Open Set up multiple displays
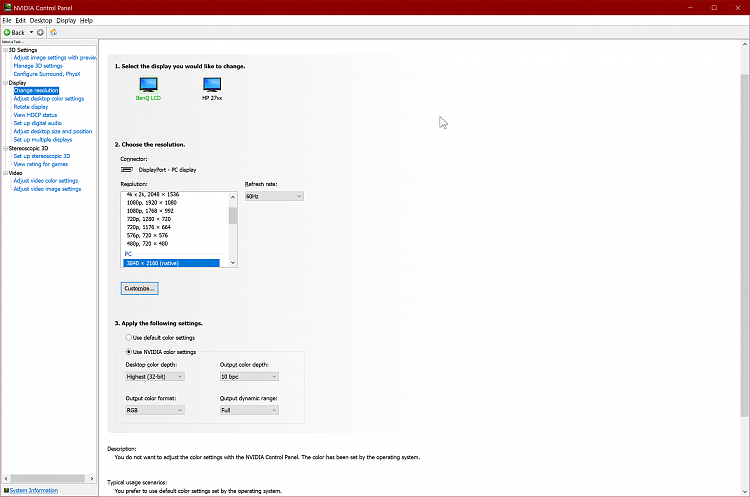 [43, 139]
